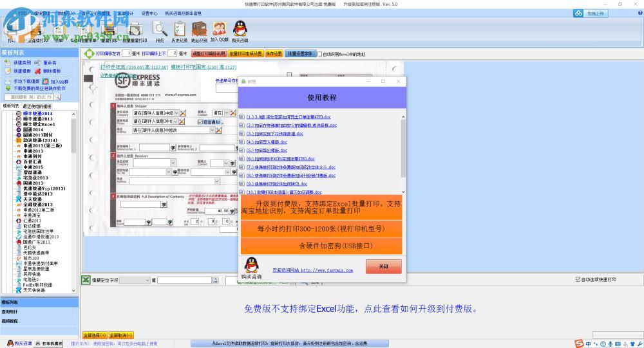This screenshot has height=348, width=644.
Task: Click search icon beside the 值 field
Action: coord(215,280)
